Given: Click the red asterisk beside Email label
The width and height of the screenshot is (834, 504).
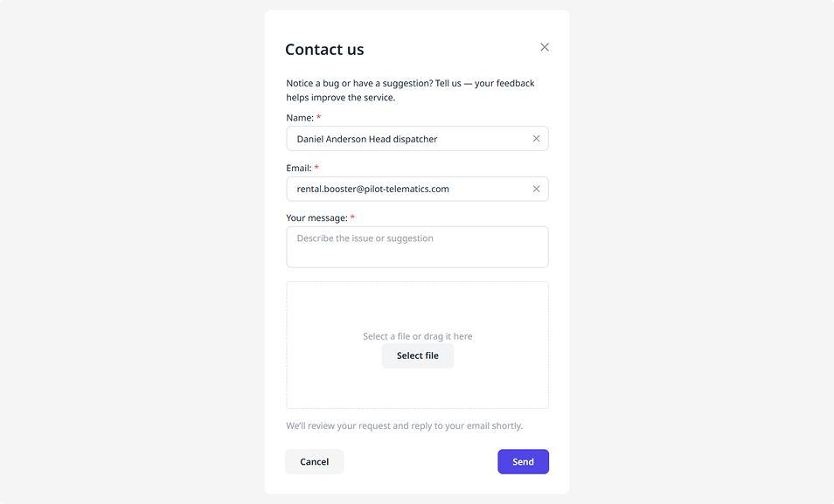Looking at the screenshot, I should (x=316, y=168).
